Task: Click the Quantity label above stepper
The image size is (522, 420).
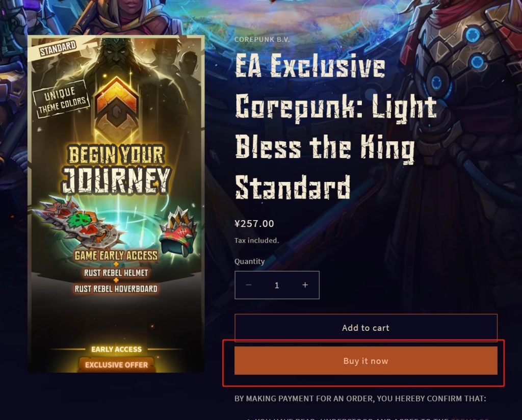Action: [x=250, y=261]
